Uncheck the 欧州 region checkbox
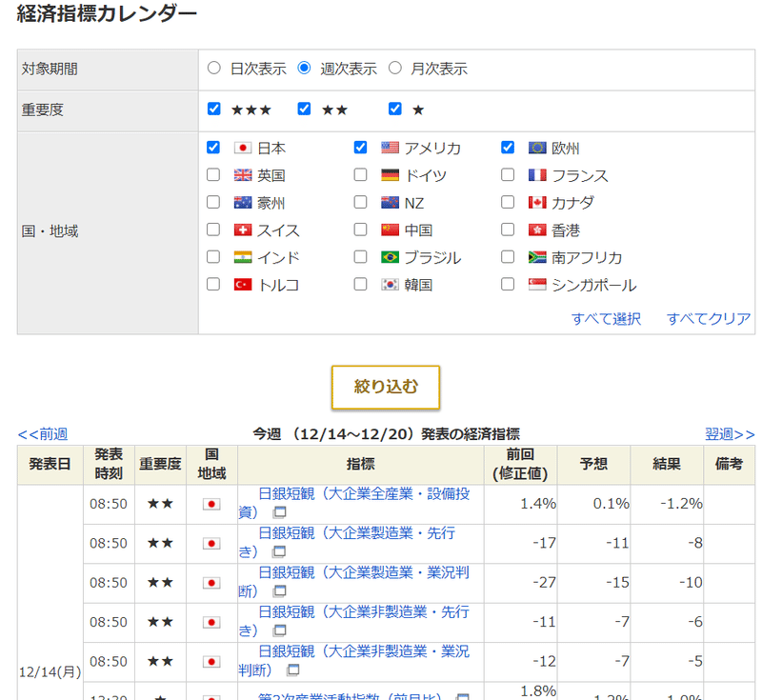Image resolution: width=762 pixels, height=700 pixels. tap(508, 148)
